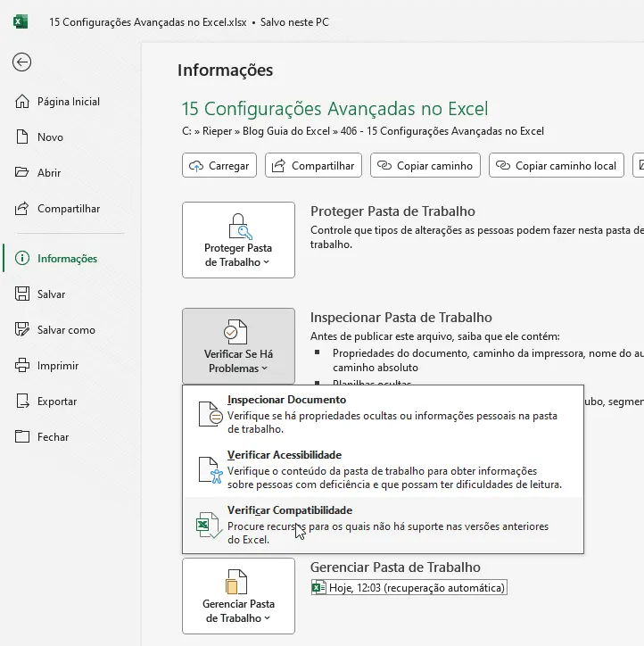Click the Abrir open-folder icon
Image resolution: width=644 pixels, height=646 pixels.
point(22,172)
